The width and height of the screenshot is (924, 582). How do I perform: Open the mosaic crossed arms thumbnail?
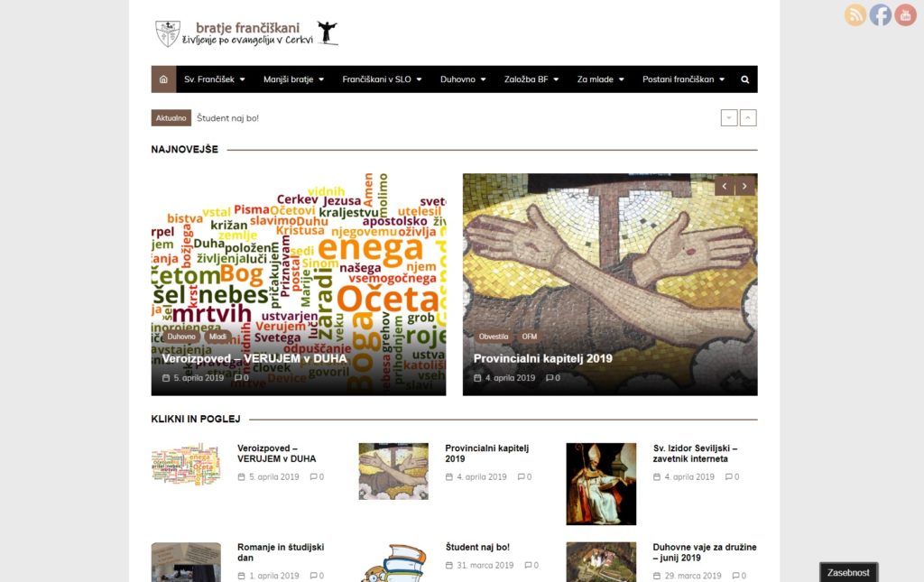click(393, 471)
